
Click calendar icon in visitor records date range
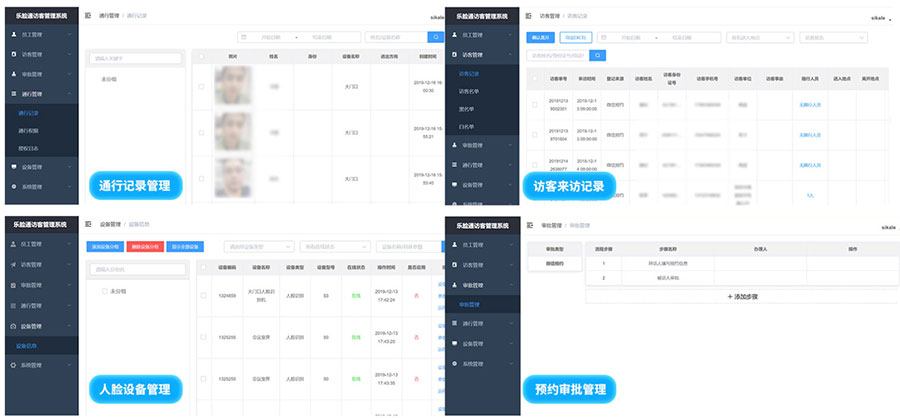click(x=605, y=37)
